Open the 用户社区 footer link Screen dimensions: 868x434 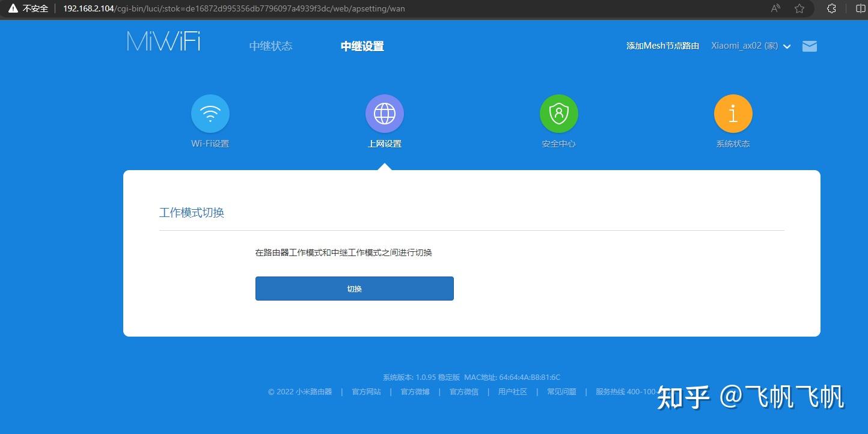point(512,391)
